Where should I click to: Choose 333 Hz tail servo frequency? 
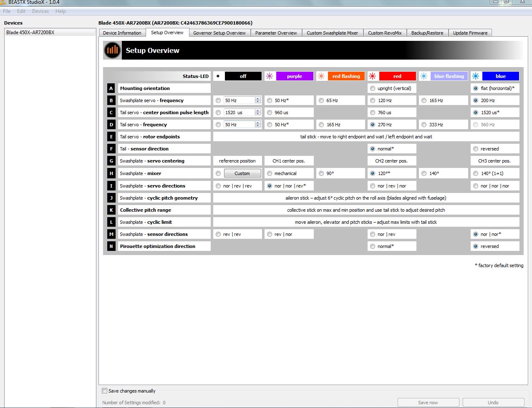pos(424,125)
